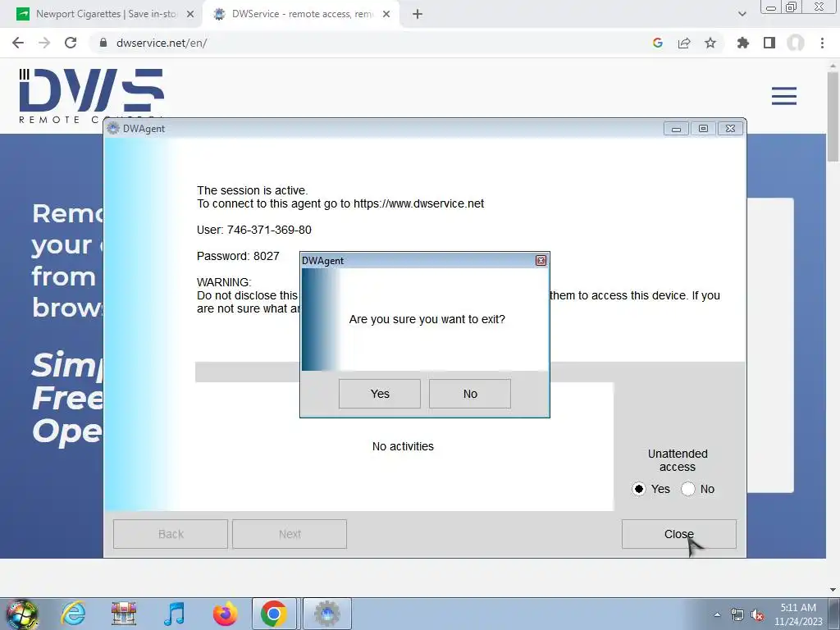The height and width of the screenshot is (630, 840).
Task: Toggle Chrome side panel
Action: (x=769, y=43)
